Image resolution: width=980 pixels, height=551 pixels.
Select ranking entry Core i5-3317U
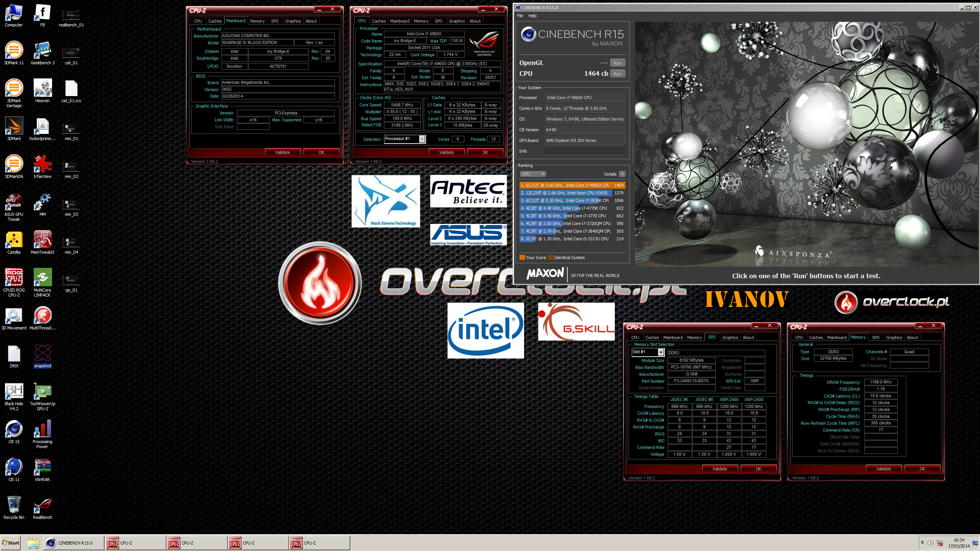(x=572, y=239)
